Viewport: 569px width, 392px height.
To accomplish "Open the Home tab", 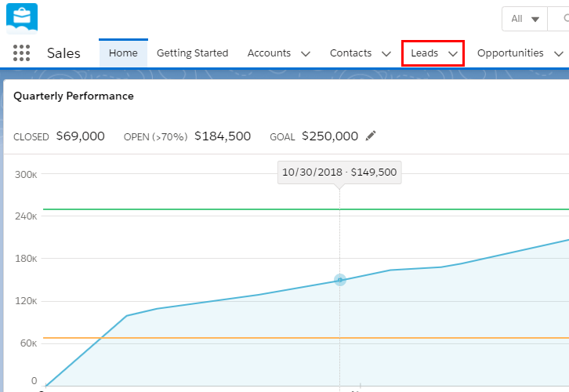I will click(x=123, y=53).
